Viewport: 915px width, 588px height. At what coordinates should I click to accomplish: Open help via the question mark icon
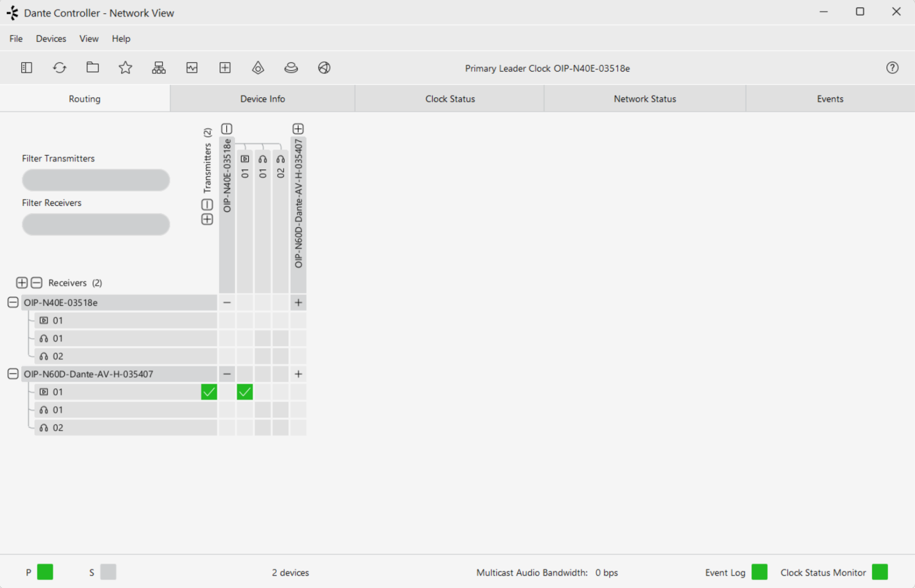coord(892,68)
